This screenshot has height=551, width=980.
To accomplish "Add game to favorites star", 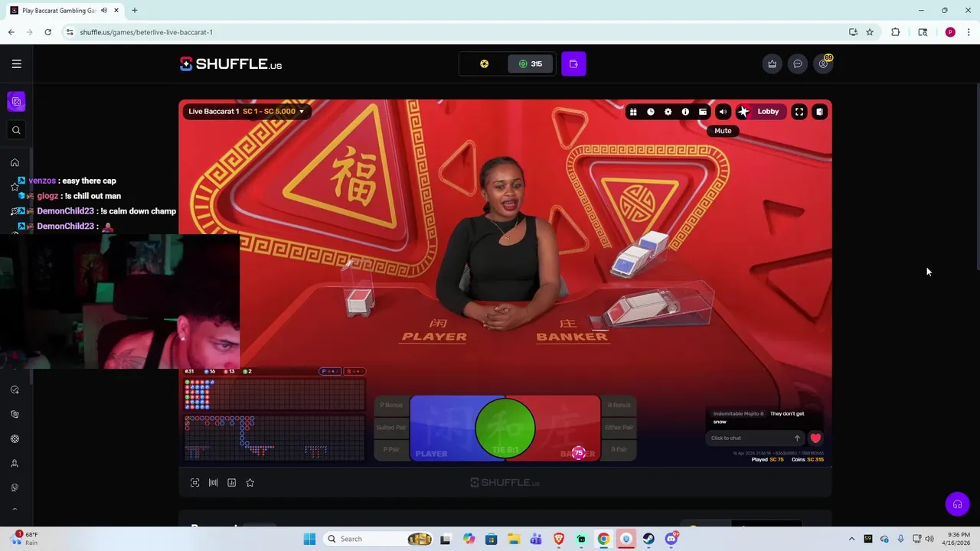I will [250, 483].
